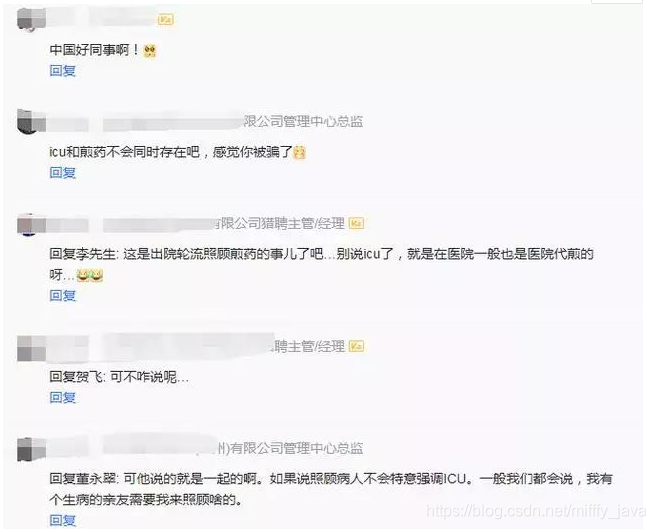Viewport: 656px width, 529px height.
Task: Click the title 有限公司猎聘主管/经理
Action: click(x=279, y=223)
